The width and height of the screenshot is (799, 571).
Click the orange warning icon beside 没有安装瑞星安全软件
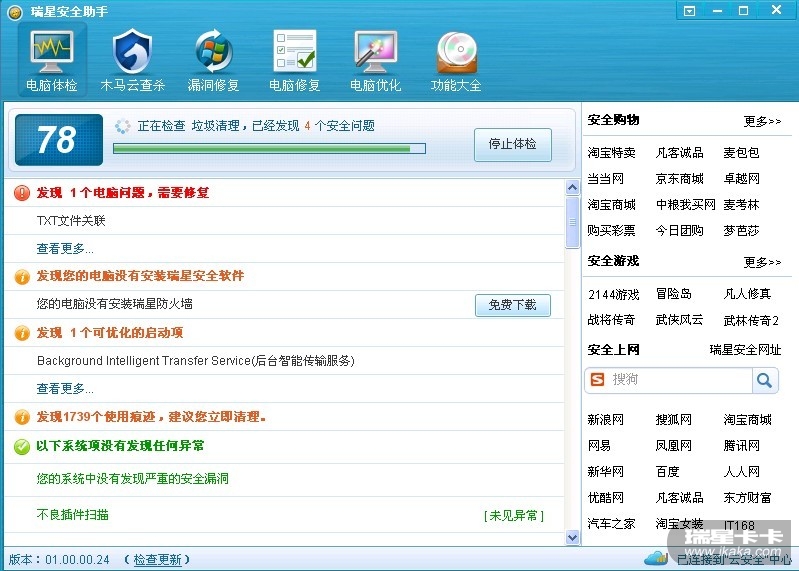[x=22, y=277]
